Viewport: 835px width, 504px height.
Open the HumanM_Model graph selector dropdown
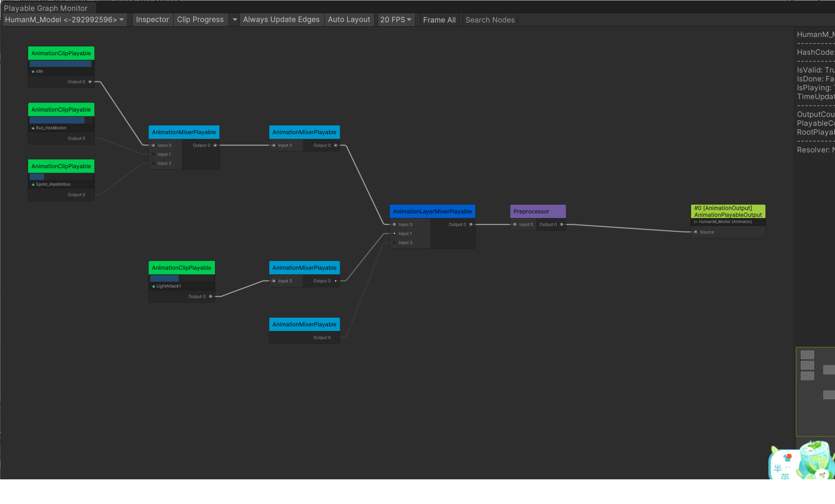(x=65, y=20)
